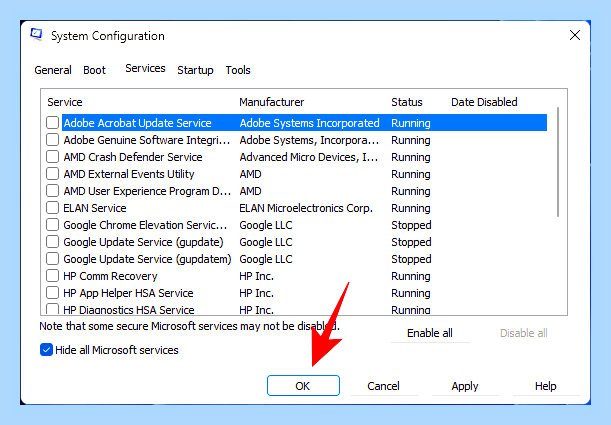Select the AMD User Experience Program D... name
611x425 pixels.
147,191
